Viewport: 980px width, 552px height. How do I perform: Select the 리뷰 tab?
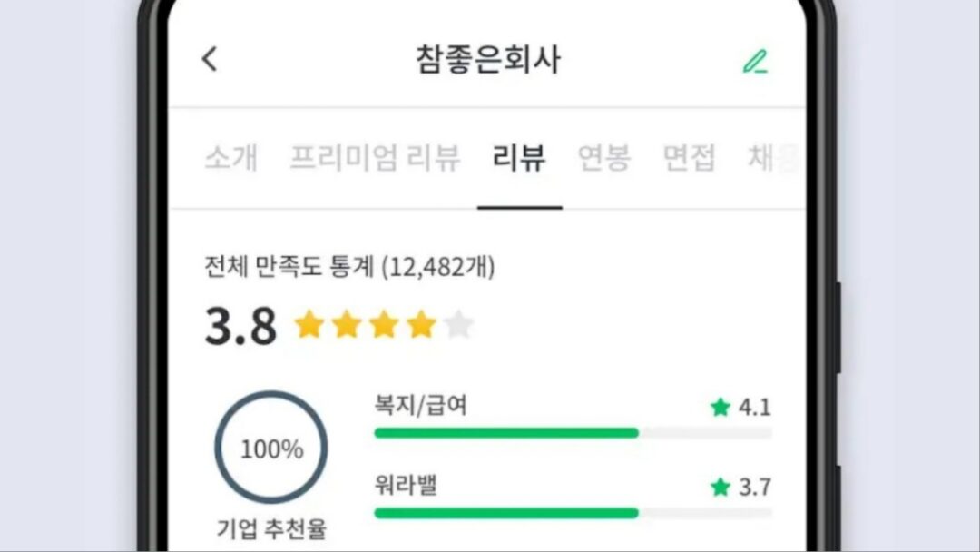point(519,158)
